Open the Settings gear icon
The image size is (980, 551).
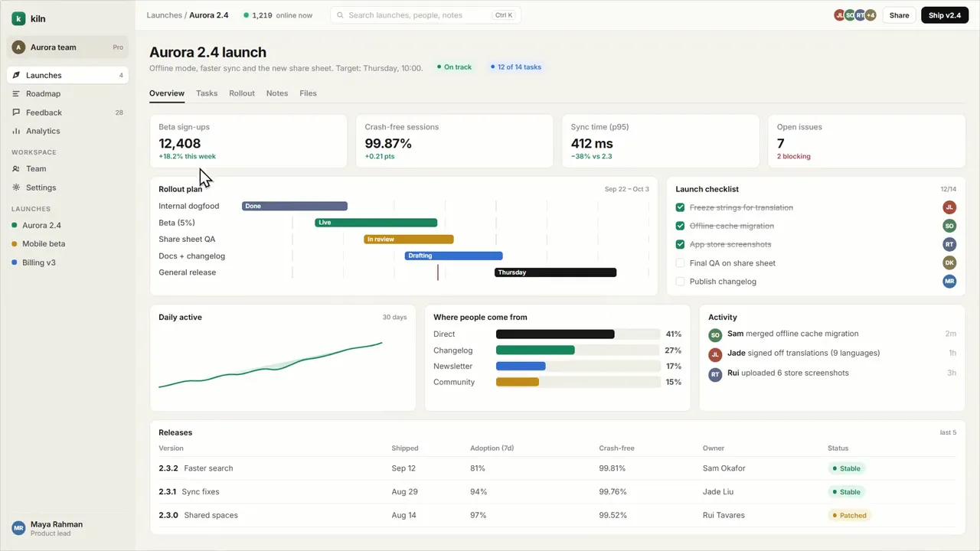tap(17, 187)
